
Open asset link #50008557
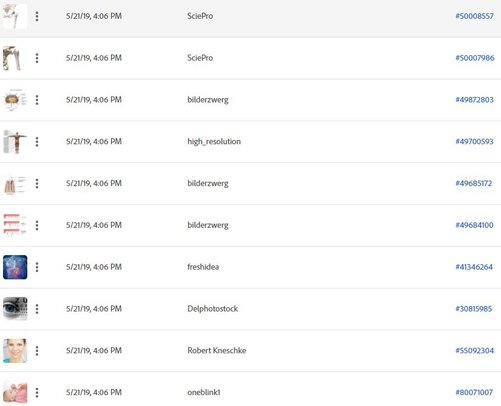(474, 16)
